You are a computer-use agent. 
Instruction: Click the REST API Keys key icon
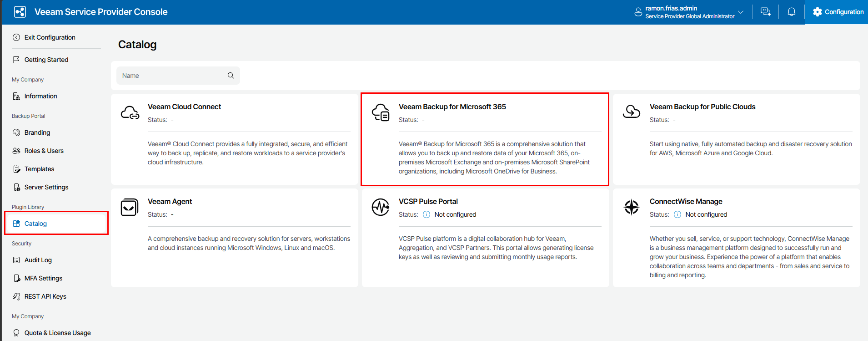(16, 296)
